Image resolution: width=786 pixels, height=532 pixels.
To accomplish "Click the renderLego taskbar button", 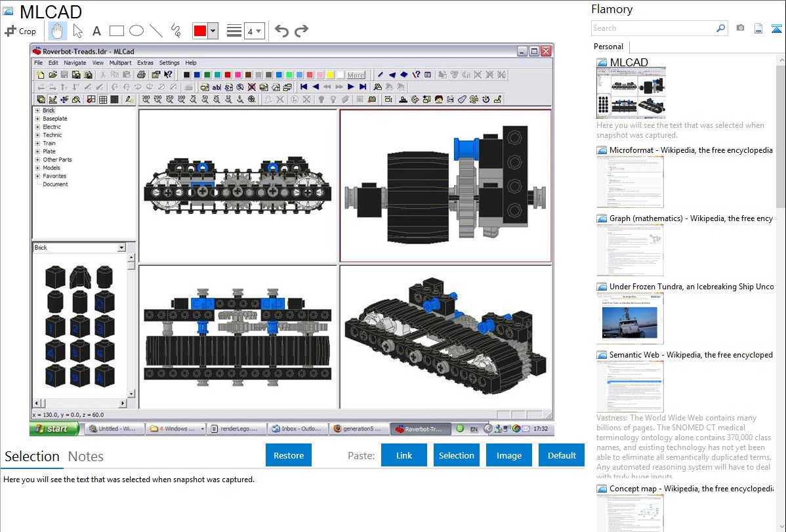I will coord(236,429).
